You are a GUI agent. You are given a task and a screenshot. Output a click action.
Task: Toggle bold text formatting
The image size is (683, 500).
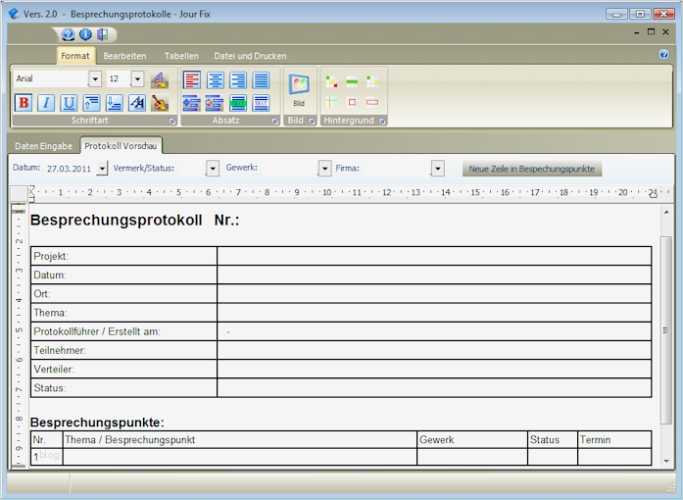24,103
